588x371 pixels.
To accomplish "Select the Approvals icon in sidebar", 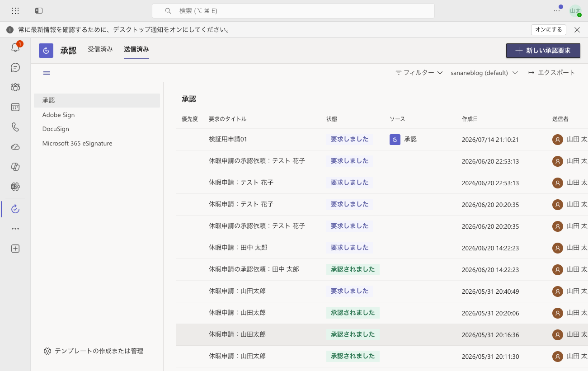I will 15,209.
